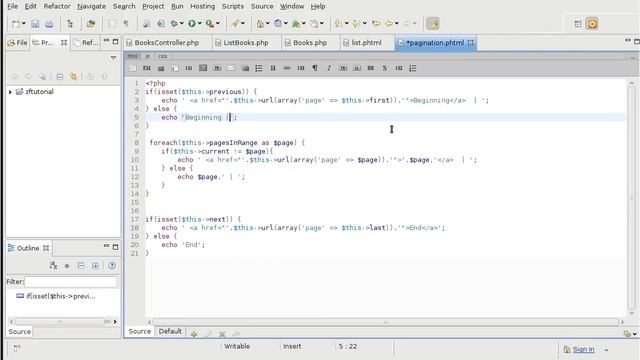Click the Writable status bar entry
640x360 pixels.
(237, 347)
